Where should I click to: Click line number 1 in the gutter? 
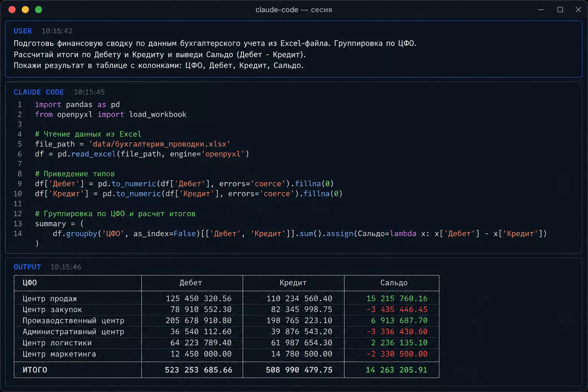20,105
